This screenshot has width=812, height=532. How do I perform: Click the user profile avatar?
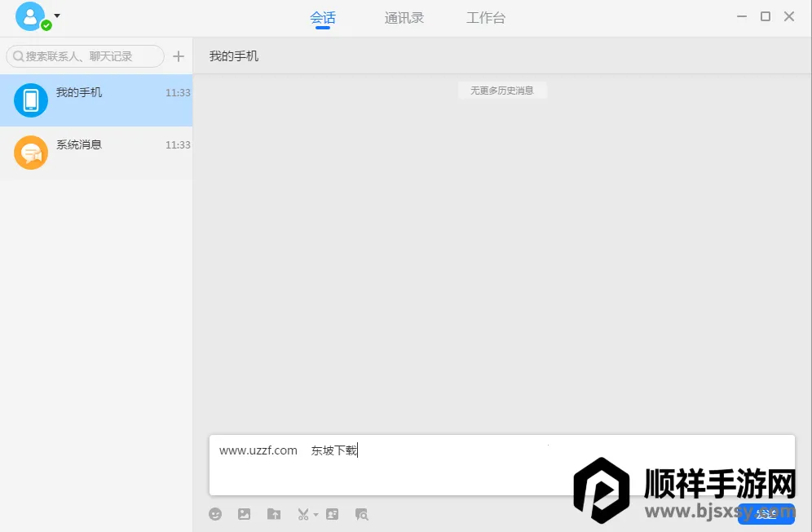[30, 16]
